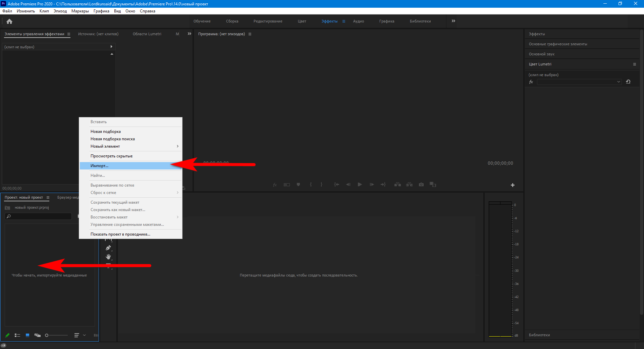Open the Lumetri effect dropdown
Screen dimensions: 644x349
point(579,82)
